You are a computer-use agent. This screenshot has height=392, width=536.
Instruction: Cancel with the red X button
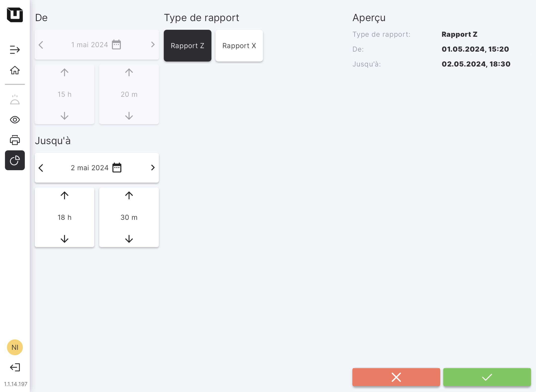coord(396,377)
